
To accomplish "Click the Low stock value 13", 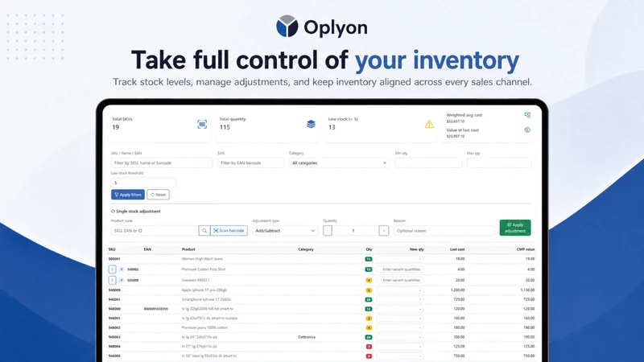I will [x=332, y=127].
